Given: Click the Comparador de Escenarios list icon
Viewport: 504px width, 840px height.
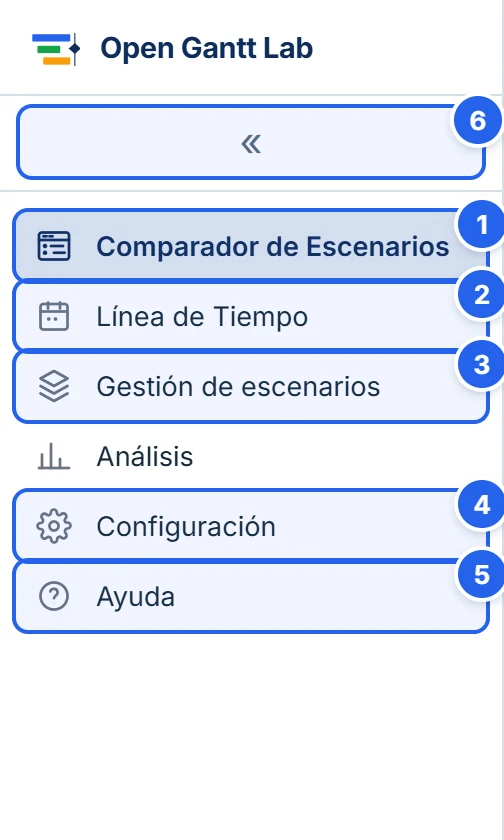Looking at the screenshot, I should [54, 246].
